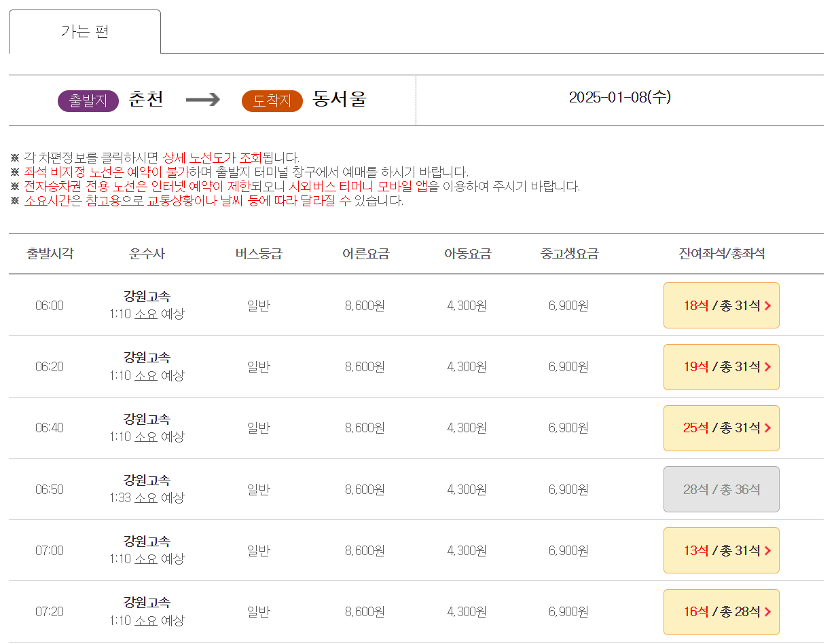This screenshot has height=644, width=836.
Task: Click the 도착지 orange badge
Action: [272, 100]
